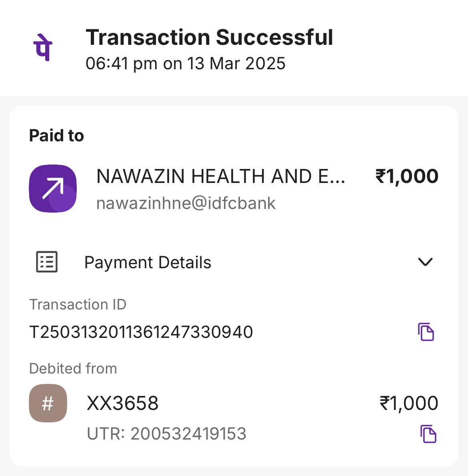The width and height of the screenshot is (468, 476).
Task: Click the Payment Details list icon
Action: (x=47, y=262)
